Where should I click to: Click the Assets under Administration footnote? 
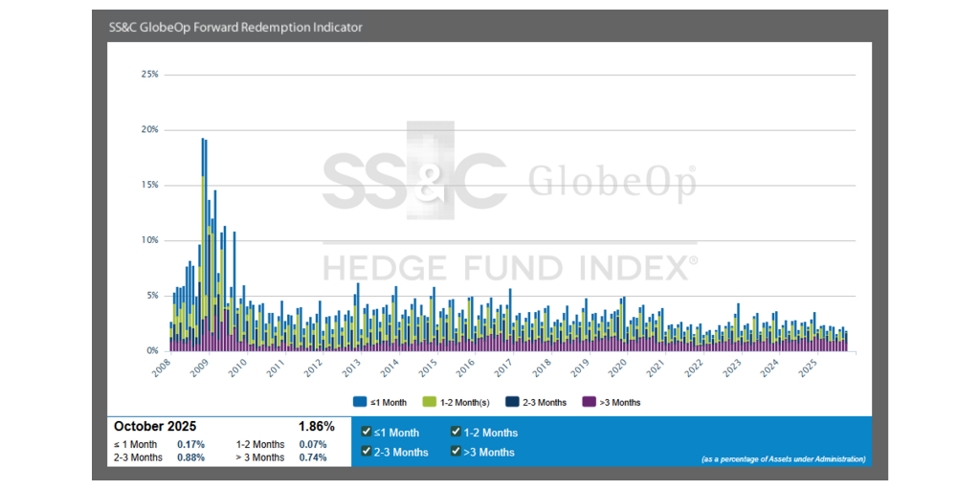click(x=782, y=460)
